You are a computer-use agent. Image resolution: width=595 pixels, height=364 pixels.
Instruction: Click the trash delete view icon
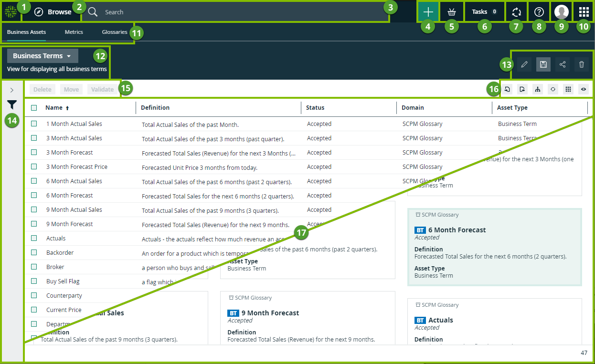(581, 64)
